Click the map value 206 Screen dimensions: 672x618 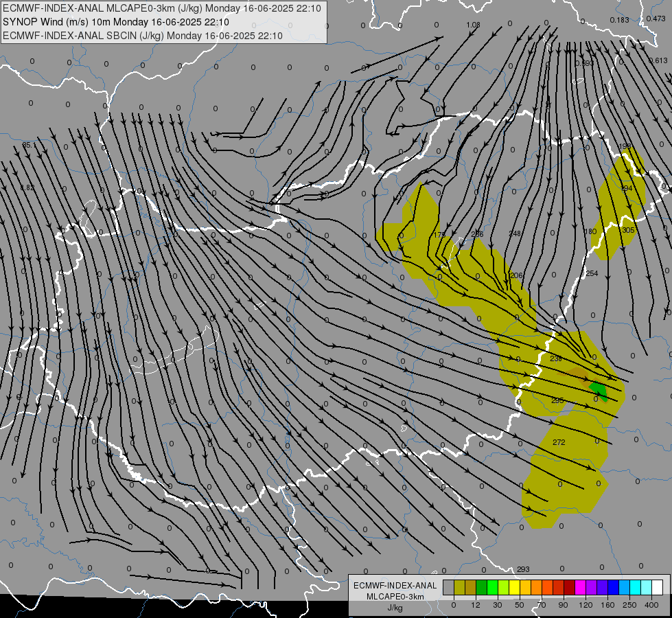pyautogui.click(x=516, y=275)
